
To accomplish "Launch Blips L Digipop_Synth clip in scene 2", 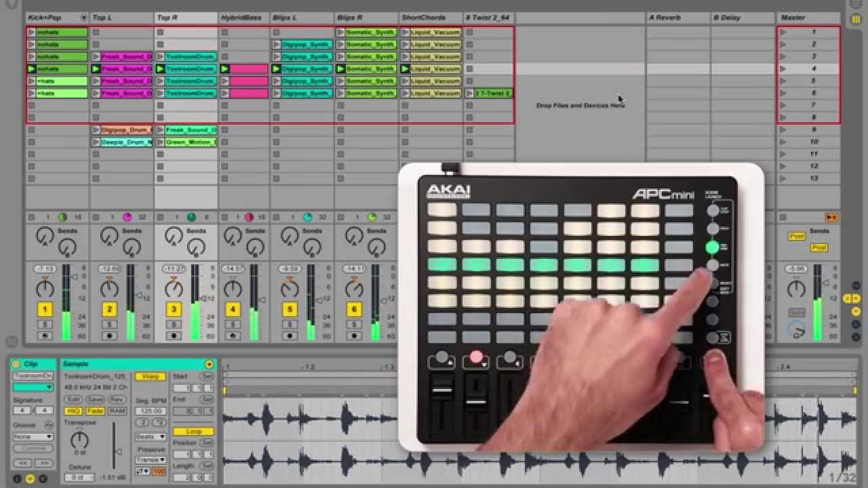I will [x=277, y=44].
